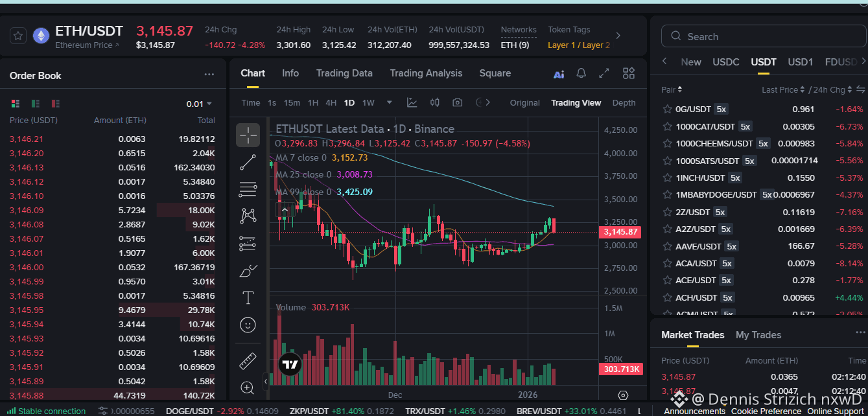
Task: Select AAVE/USDT pair row
Action: [762, 246]
